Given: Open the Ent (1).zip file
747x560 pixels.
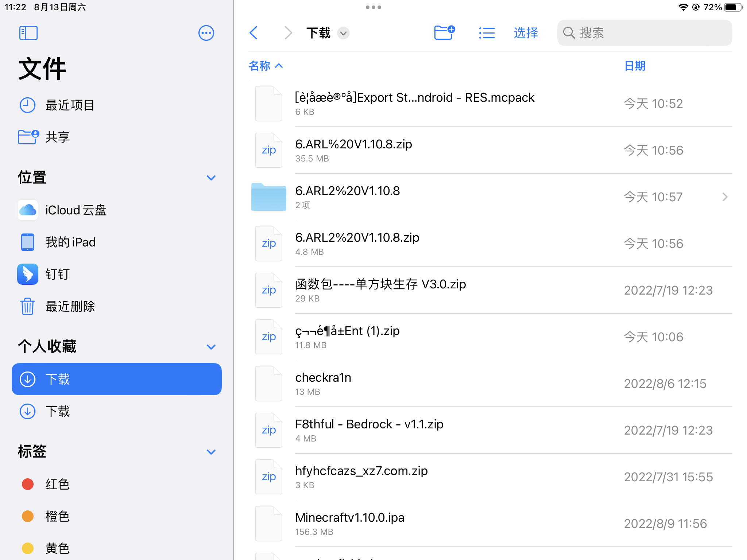Looking at the screenshot, I should pyautogui.click(x=490, y=337).
